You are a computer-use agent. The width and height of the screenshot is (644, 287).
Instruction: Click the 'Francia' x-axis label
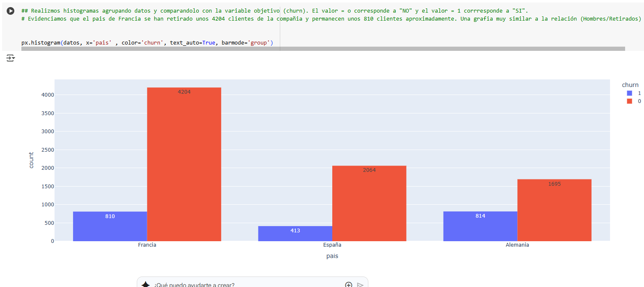pyautogui.click(x=147, y=245)
